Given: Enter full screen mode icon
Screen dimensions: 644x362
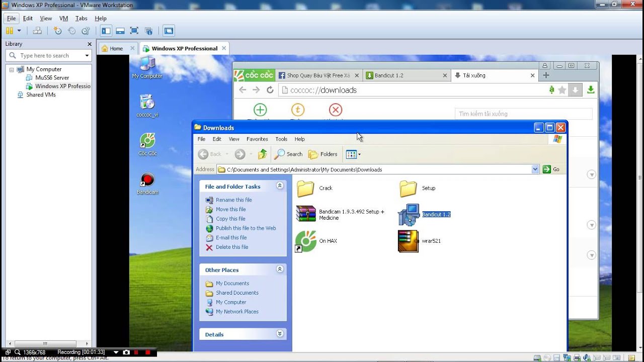Looking at the screenshot, I should pyautogui.click(x=134, y=31).
